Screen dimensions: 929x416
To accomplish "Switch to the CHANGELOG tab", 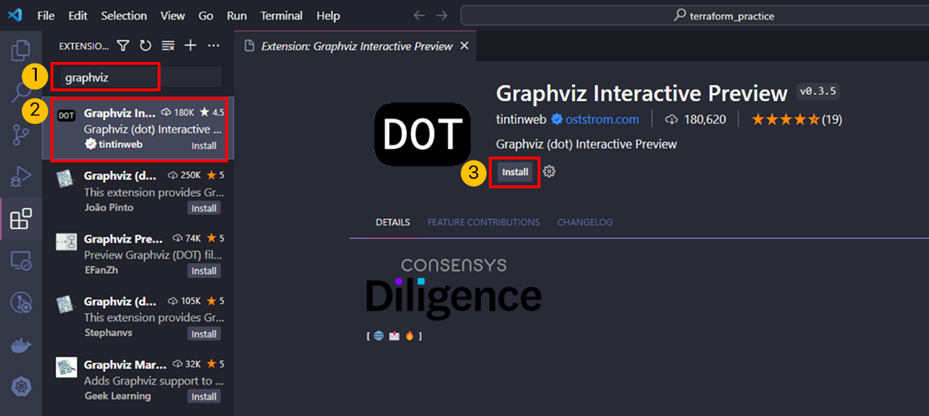I will click(585, 222).
